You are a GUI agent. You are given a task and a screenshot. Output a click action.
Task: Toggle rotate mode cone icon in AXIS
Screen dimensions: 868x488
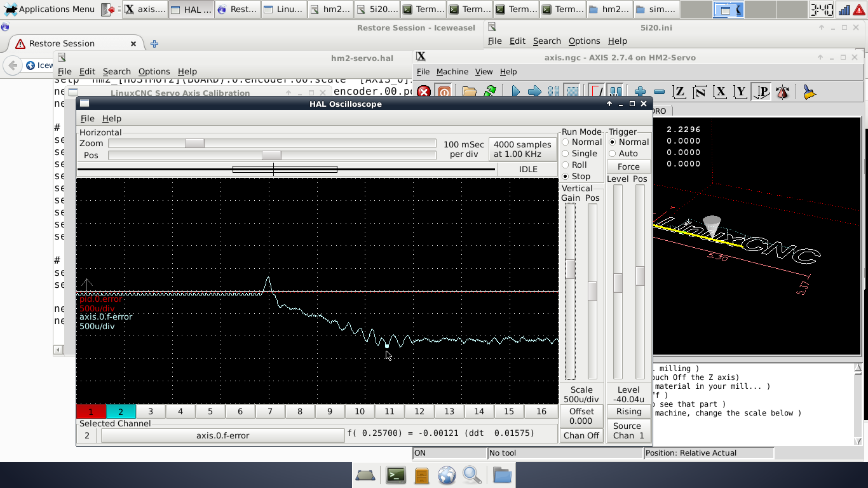tap(782, 92)
